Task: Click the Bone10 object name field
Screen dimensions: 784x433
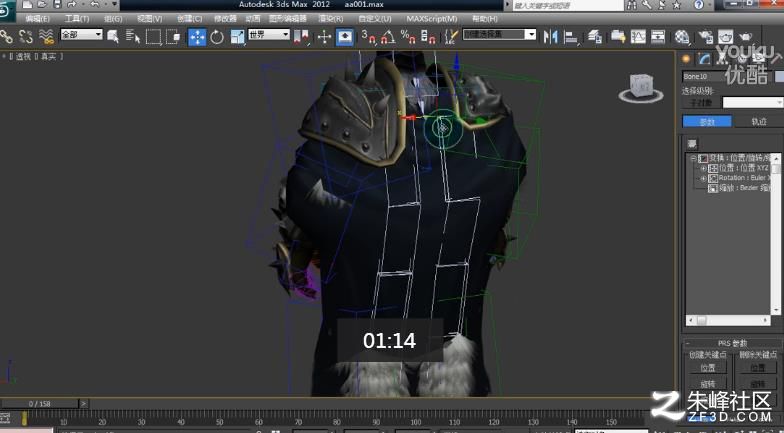Action: click(727, 76)
